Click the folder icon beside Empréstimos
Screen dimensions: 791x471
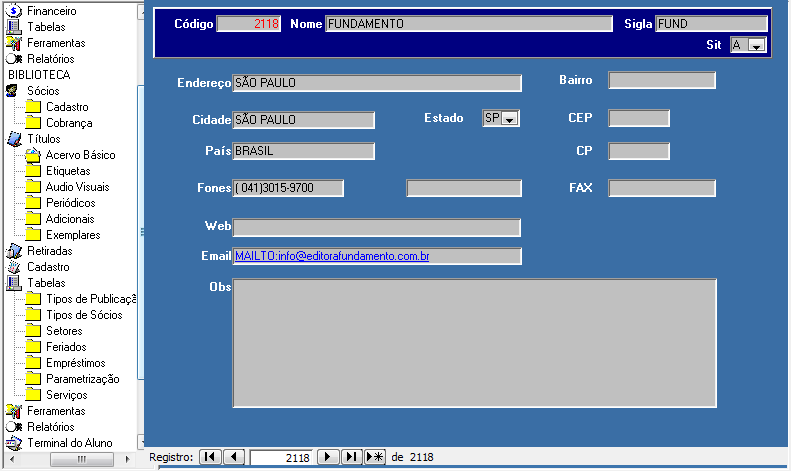33,363
